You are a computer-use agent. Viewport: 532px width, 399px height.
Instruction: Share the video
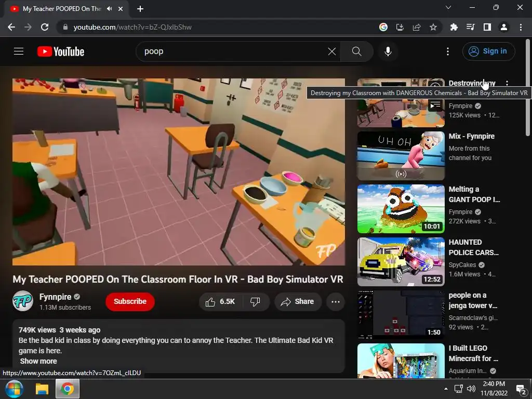tap(298, 302)
